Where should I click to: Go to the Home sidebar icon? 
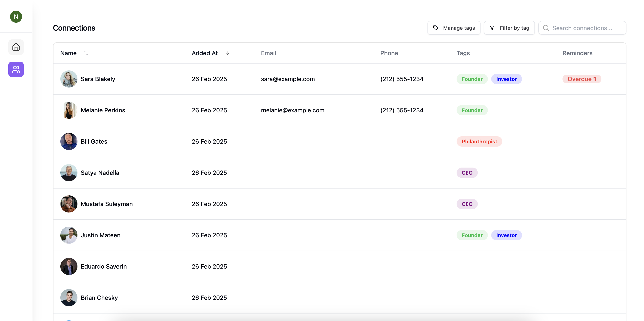[16, 47]
